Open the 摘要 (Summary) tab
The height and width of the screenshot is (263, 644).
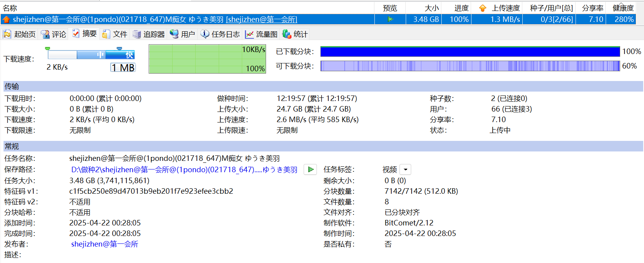89,34
